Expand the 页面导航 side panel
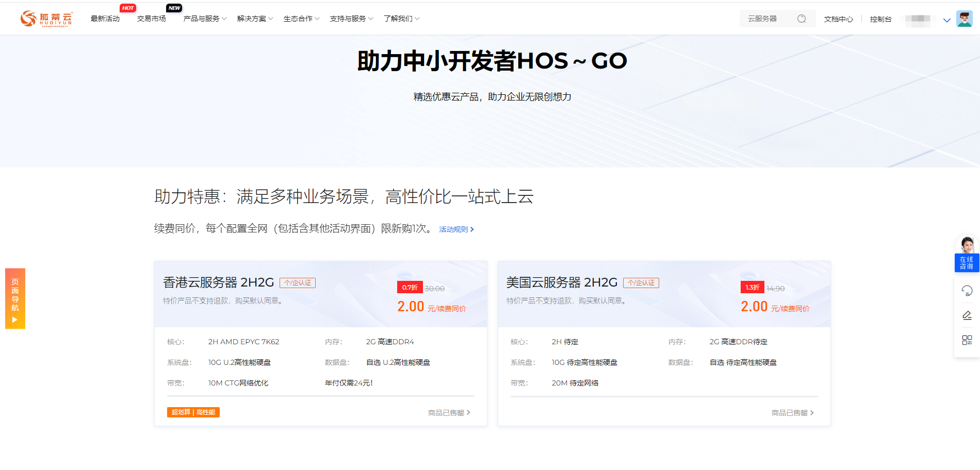Image resolution: width=980 pixels, height=470 pixels. pos(15,298)
